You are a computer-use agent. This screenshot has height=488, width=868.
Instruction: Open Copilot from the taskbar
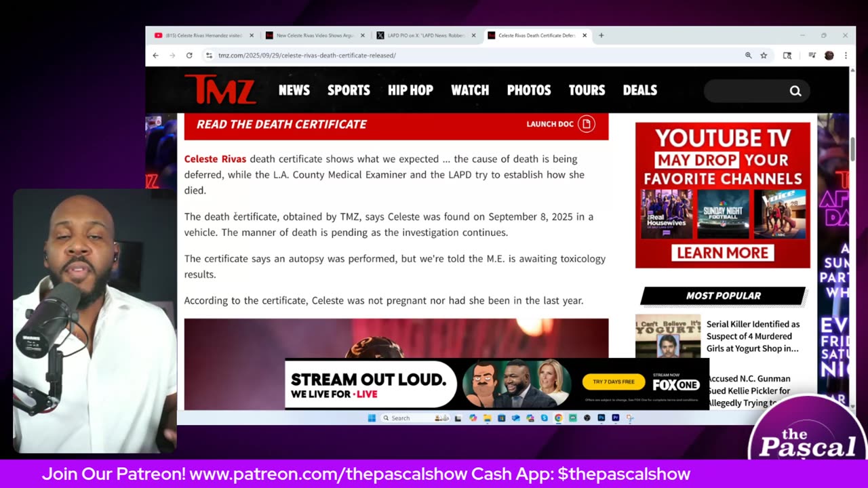(x=473, y=418)
